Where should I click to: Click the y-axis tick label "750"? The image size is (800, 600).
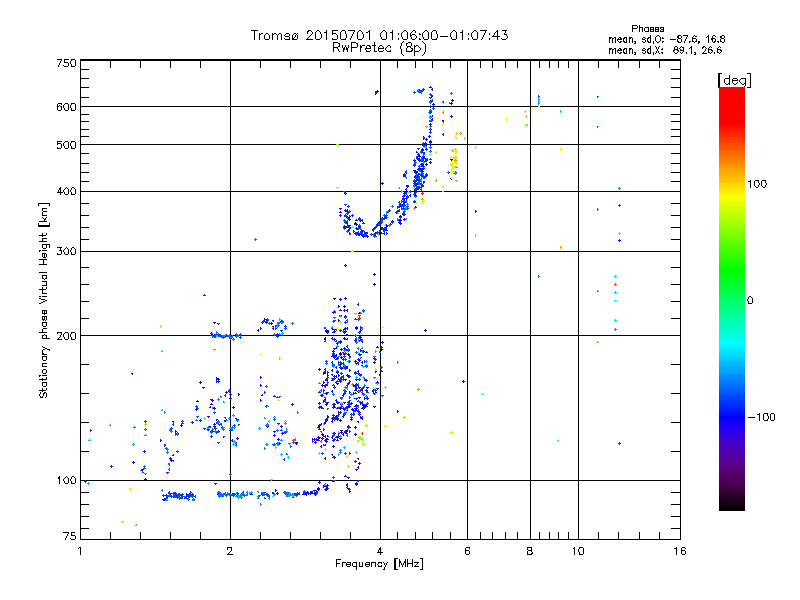click(x=66, y=63)
